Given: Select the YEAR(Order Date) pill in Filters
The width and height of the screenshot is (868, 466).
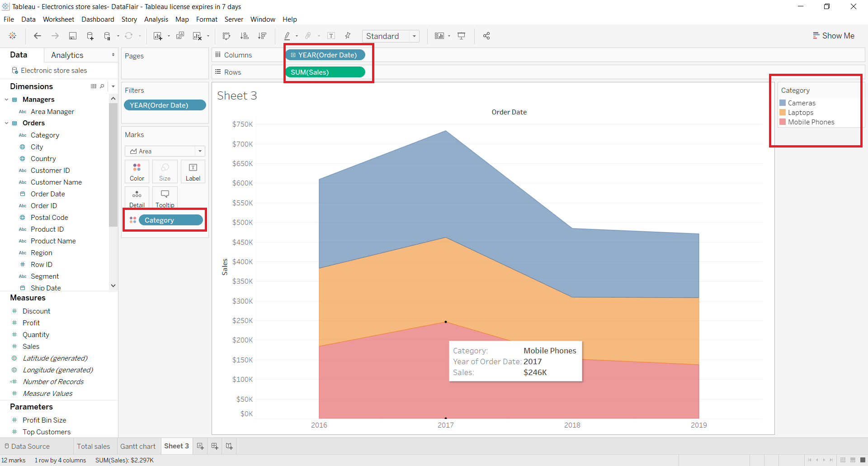Looking at the screenshot, I should click(x=165, y=105).
